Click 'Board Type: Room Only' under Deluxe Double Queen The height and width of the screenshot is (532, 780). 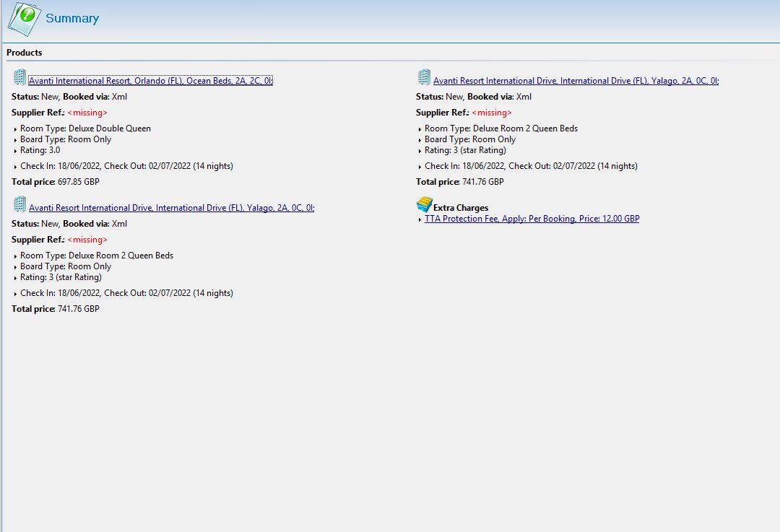[66, 139]
